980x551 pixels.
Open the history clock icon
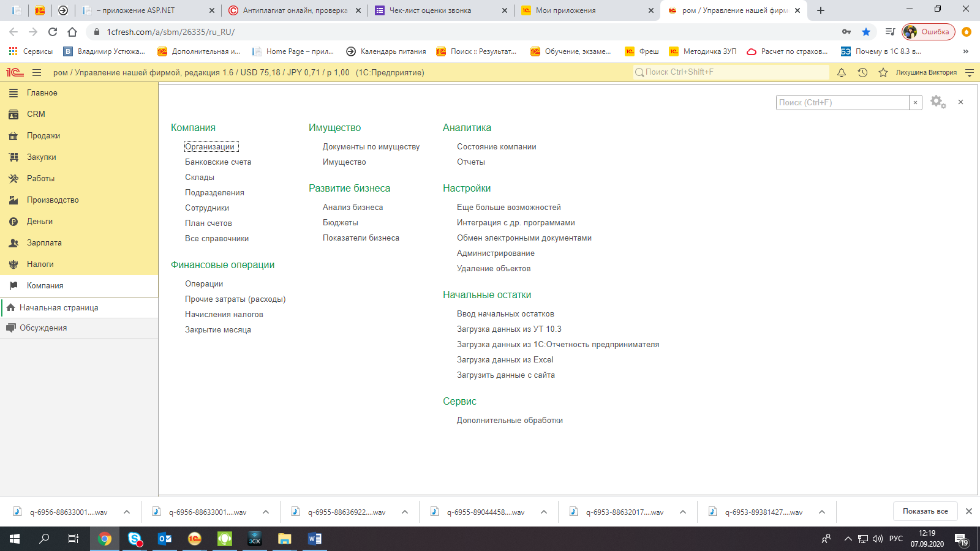tap(862, 72)
